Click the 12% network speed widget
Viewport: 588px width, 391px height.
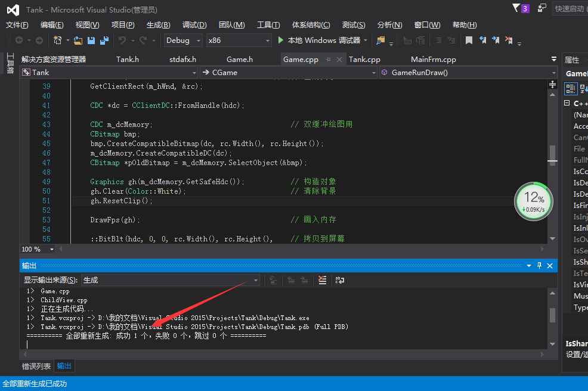click(534, 201)
